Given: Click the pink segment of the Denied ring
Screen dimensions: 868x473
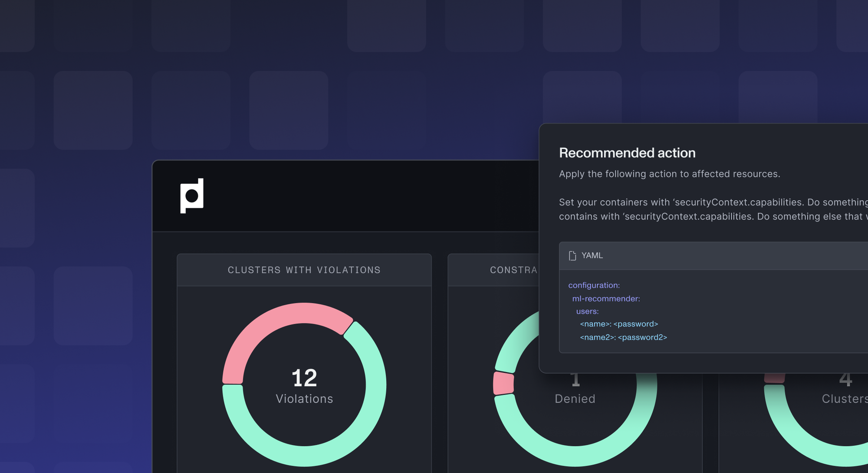Looking at the screenshot, I should pyautogui.click(x=503, y=382).
